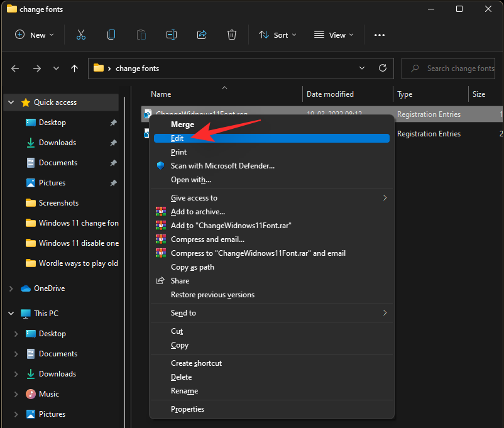Collapse the This PC tree node
504x428 pixels.
(x=11, y=314)
